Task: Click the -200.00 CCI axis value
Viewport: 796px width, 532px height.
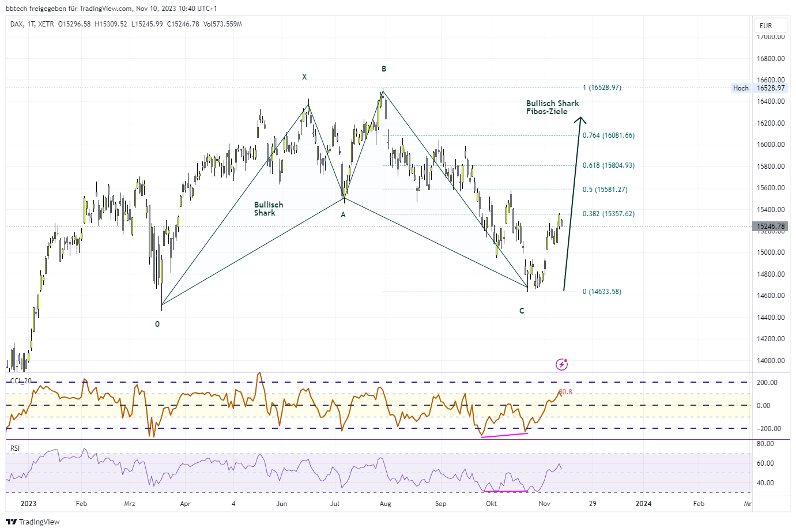Action: point(769,429)
